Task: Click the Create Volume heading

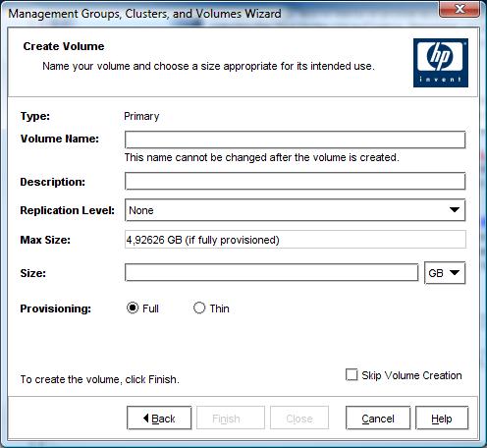Action: [x=64, y=46]
